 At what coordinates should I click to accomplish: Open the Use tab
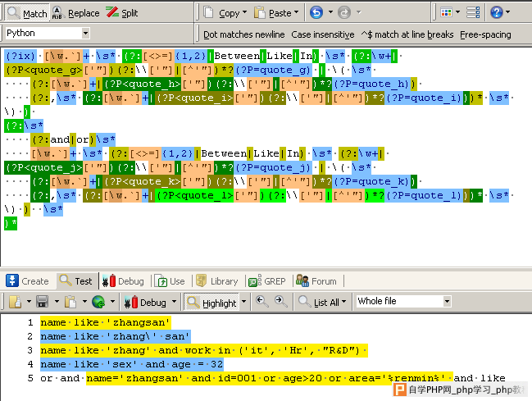(x=171, y=281)
